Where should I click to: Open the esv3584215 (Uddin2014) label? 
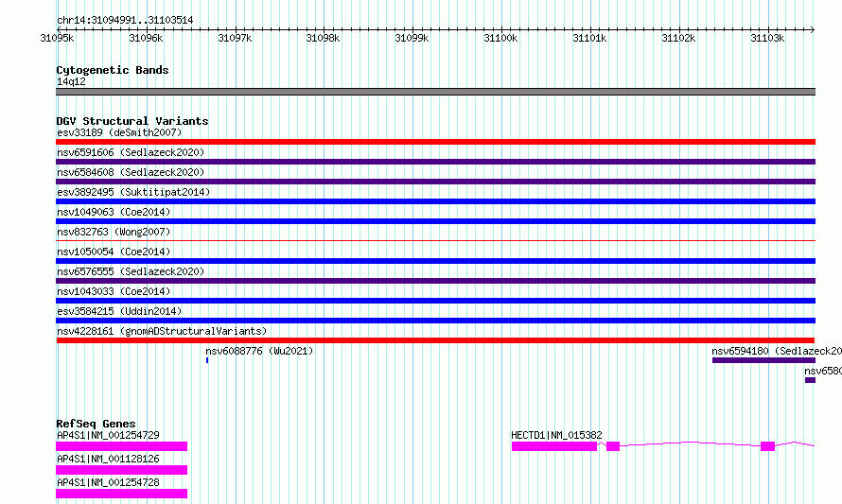coord(119,311)
